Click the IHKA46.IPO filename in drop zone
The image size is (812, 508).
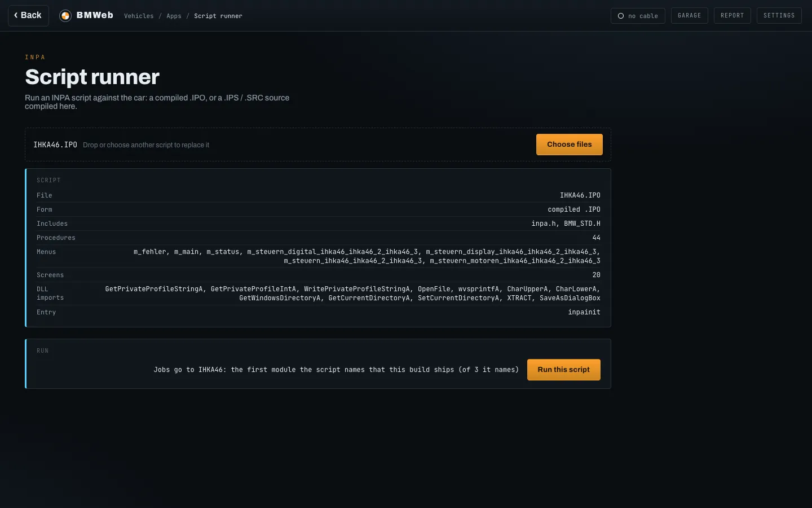pyautogui.click(x=55, y=145)
